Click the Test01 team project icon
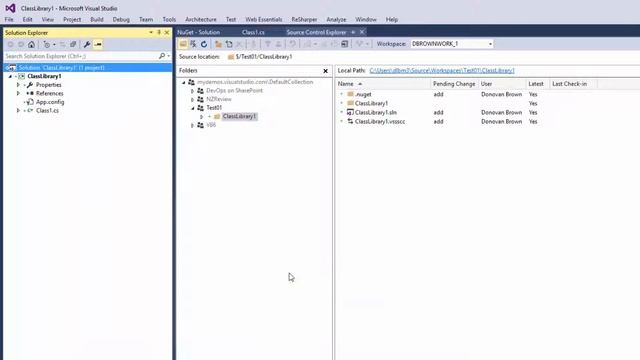This screenshot has height=360, width=640. (x=200, y=108)
